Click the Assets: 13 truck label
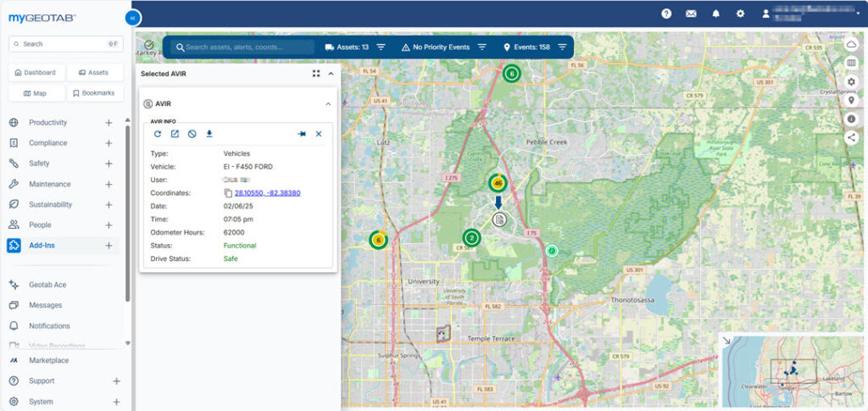Image resolution: width=868 pixels, height=411 pixels. click(347, 47)
